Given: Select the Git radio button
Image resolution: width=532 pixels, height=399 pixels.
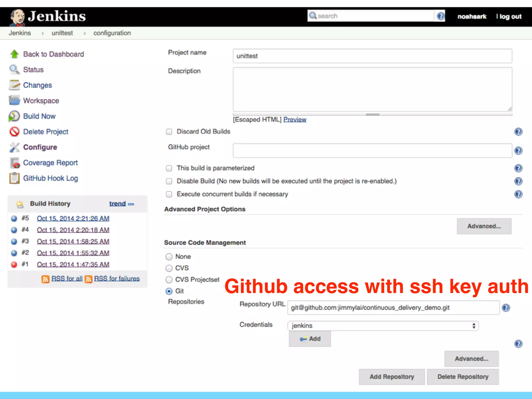Looking at the screenshot, I should tap(169, 291).
